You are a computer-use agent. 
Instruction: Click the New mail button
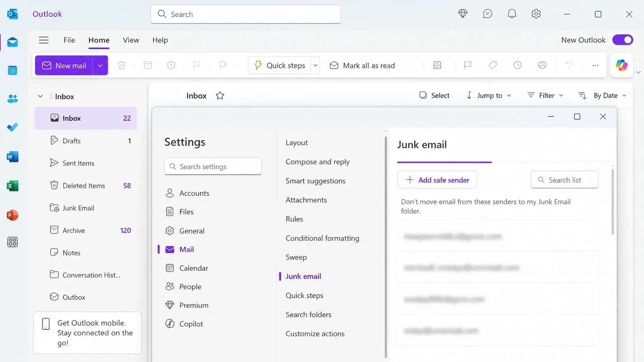coord(64,65)
